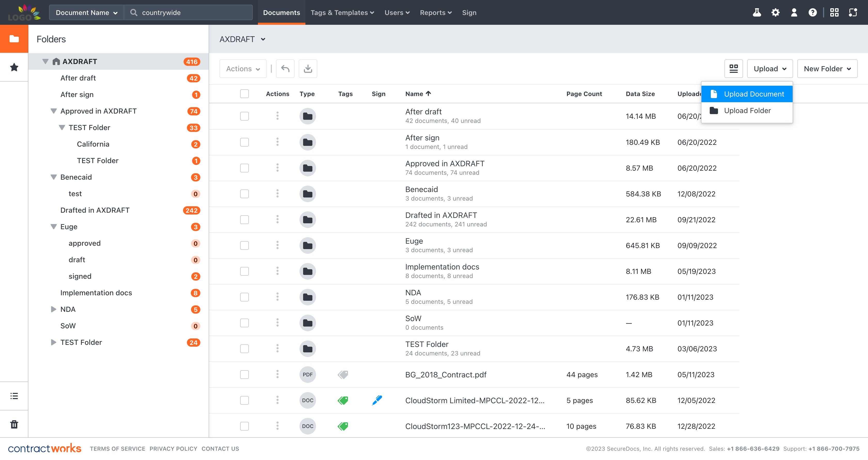
Task: Check the Drafted in AXDRAFT row checkbox
Action: coord(244,220)
